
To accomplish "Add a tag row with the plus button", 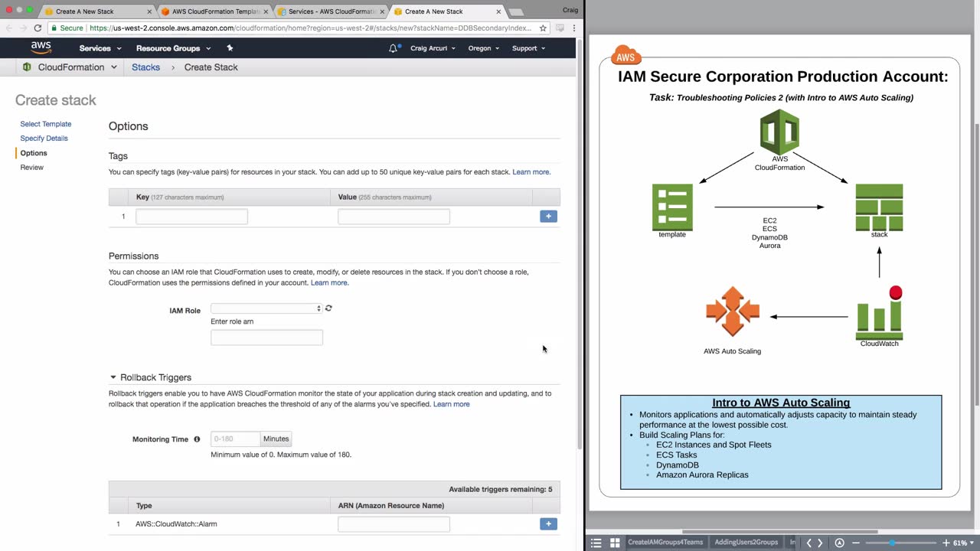I will coord(548,217).
